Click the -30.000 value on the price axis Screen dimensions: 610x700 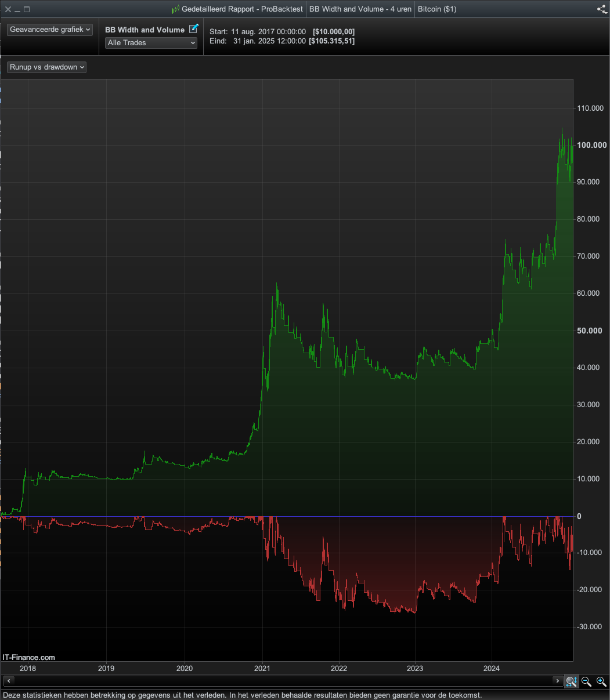pos(590,626)
